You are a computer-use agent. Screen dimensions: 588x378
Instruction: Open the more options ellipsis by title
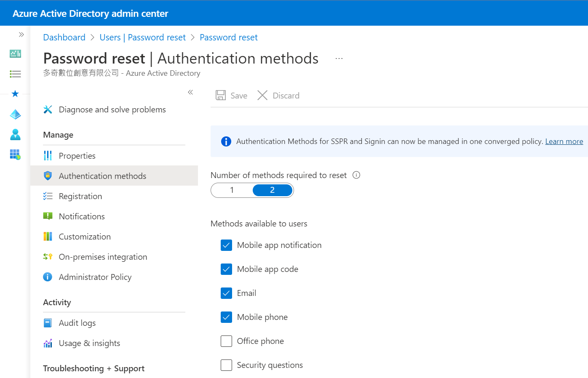339,59
